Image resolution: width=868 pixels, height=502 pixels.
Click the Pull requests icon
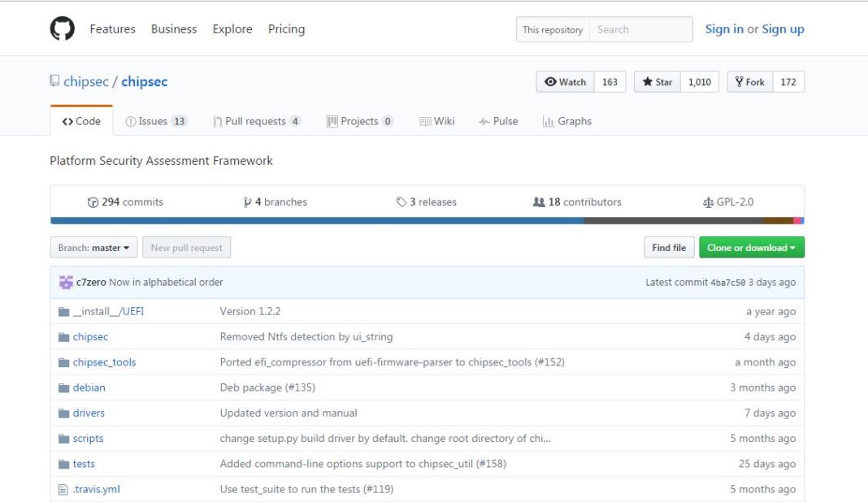coord(218,122)
